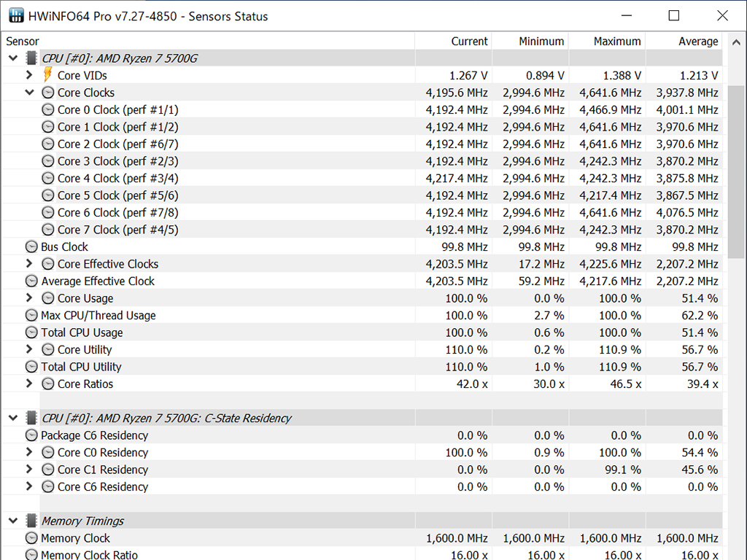Click the HWiNFO64 app icon in title bar
This screenshot has width=747, height=560.
(16, 16)
